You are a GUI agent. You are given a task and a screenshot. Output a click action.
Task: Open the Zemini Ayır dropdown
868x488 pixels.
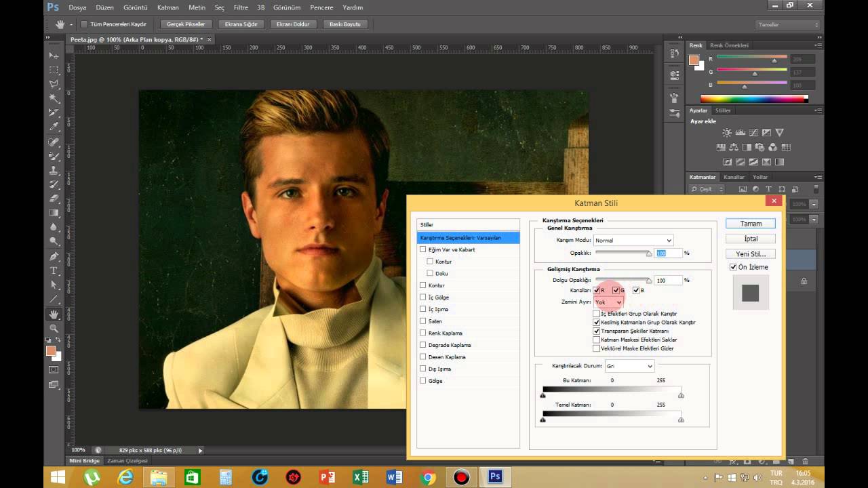pyautogui.click(x=608, y=302)
